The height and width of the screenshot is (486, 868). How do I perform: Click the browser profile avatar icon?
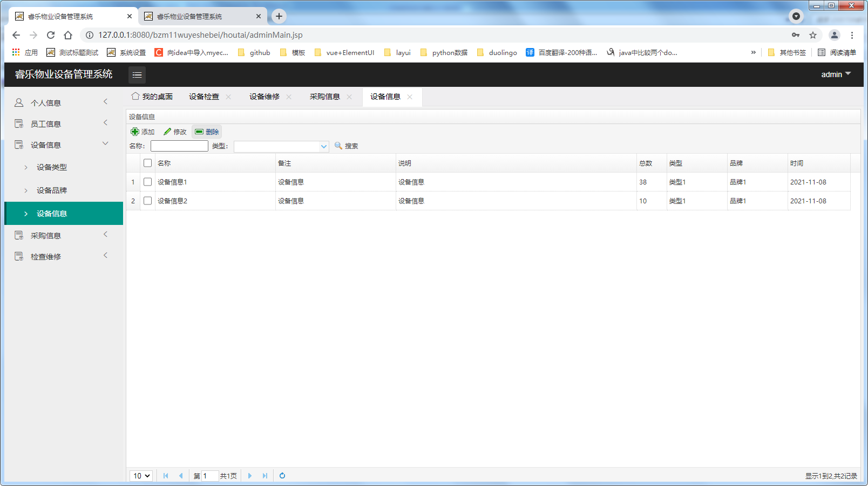tap(835, 35)
